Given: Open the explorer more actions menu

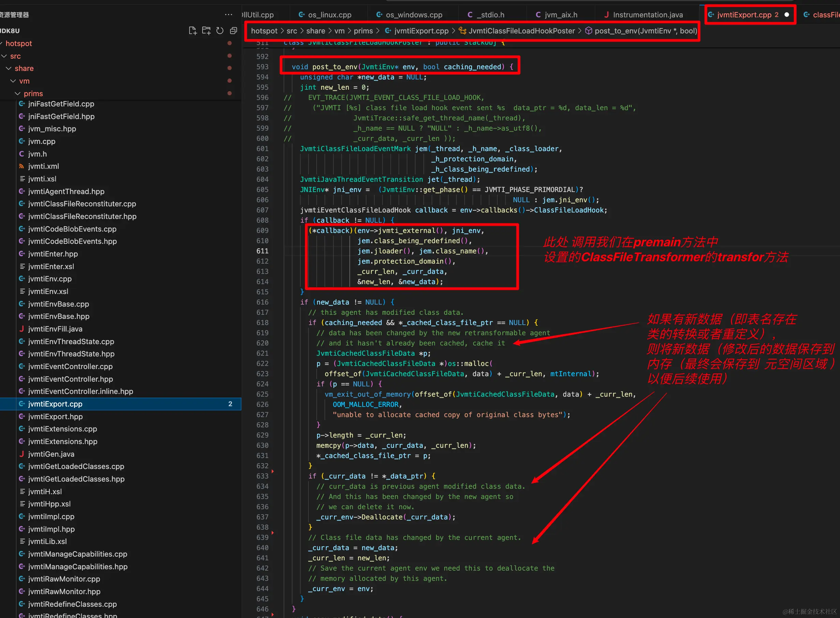Looking at the screenshot, I should 228,15.
